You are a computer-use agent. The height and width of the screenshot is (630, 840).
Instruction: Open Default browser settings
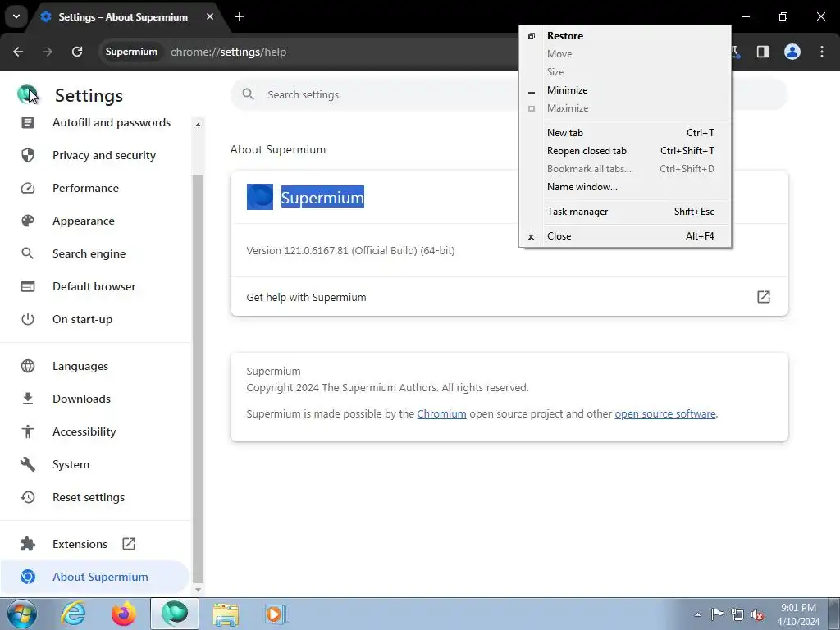click(x=95, y=286)
